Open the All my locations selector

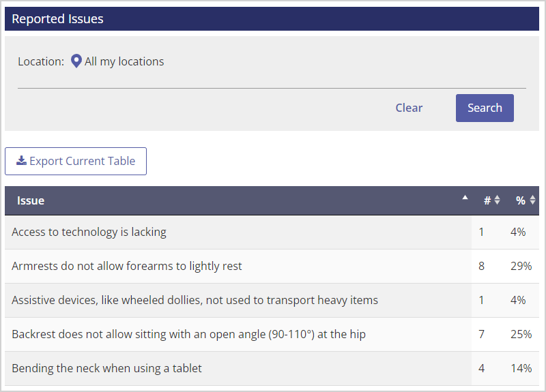124,61
